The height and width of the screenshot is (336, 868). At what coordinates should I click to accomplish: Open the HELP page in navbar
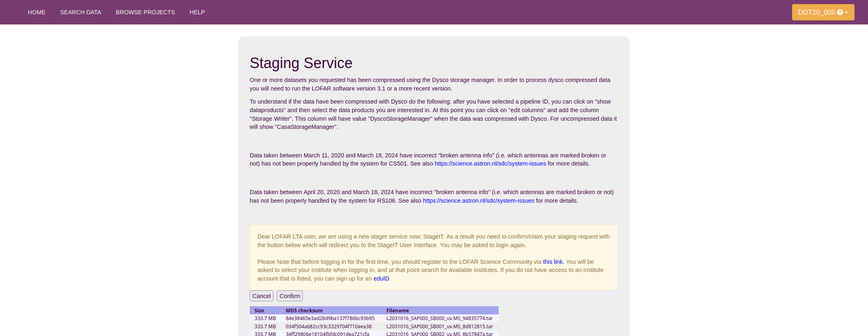(197, 12)
